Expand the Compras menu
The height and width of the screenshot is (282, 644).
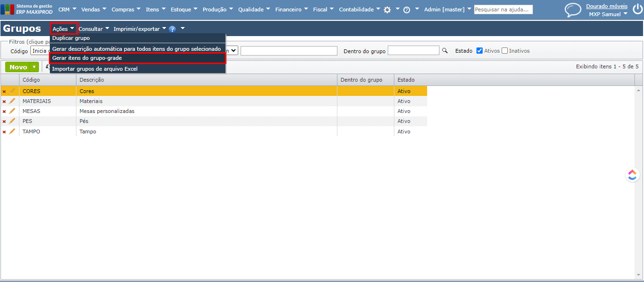coord(126,9)
